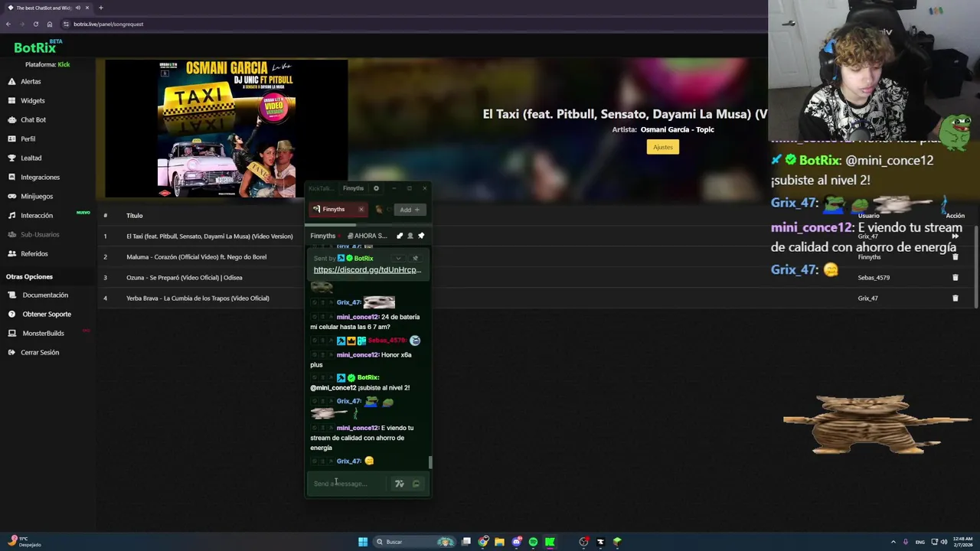
Task: Open File Explorer from the taskbar
Action: click(x=499, y=542)
